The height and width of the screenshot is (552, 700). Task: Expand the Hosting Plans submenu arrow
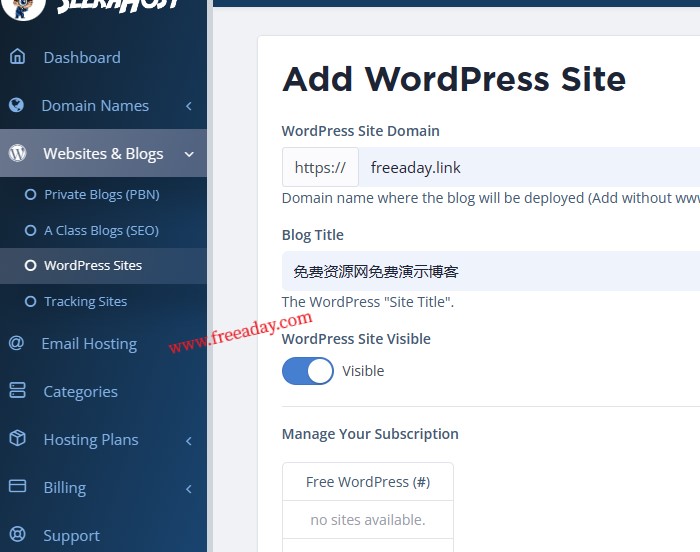click(x=189, y=441)
